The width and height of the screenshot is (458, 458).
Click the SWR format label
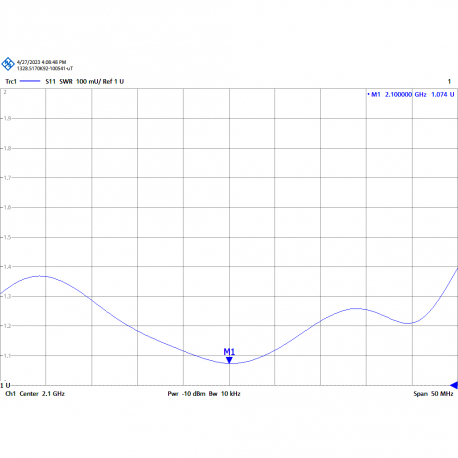(66, 81)
